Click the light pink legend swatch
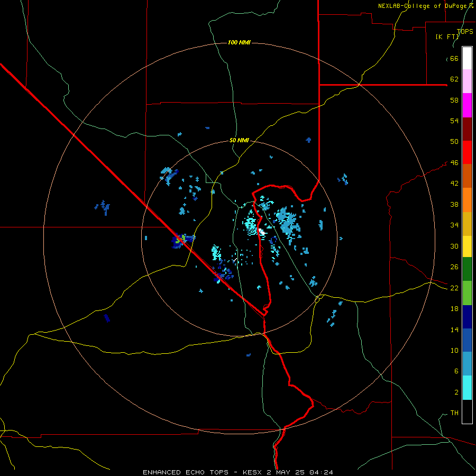Viewport: 476px width, 476px height. (x=467, y=81)
